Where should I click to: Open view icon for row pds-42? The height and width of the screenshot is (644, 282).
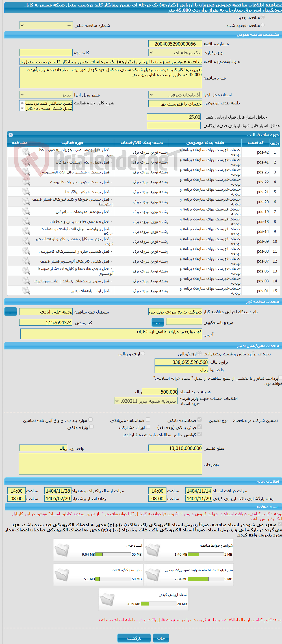tap(26, 152)
